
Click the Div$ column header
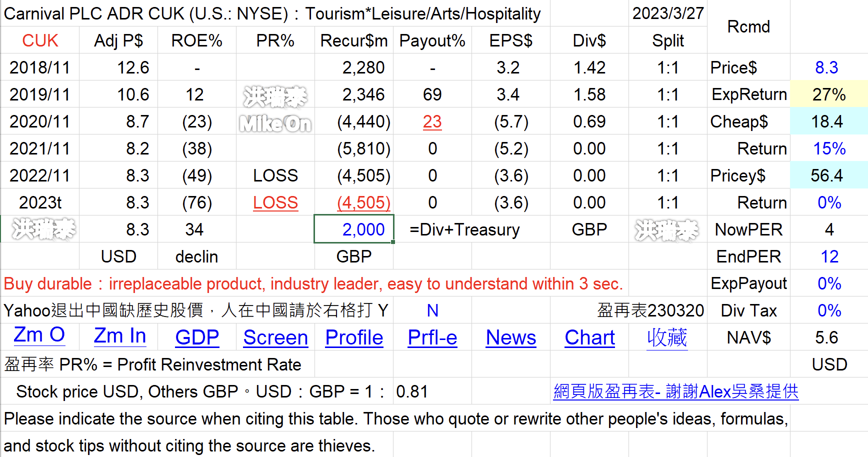coord(589,40)
